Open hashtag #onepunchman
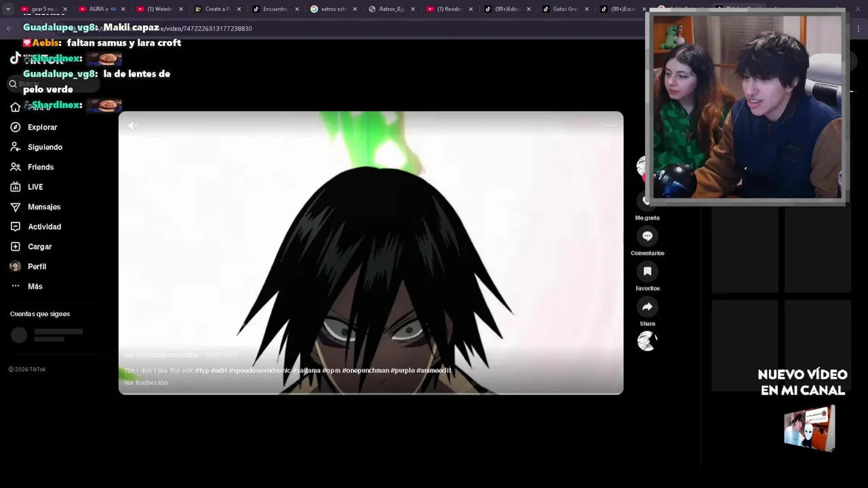The width and height of the screenshot is (868, 488). 366,371
